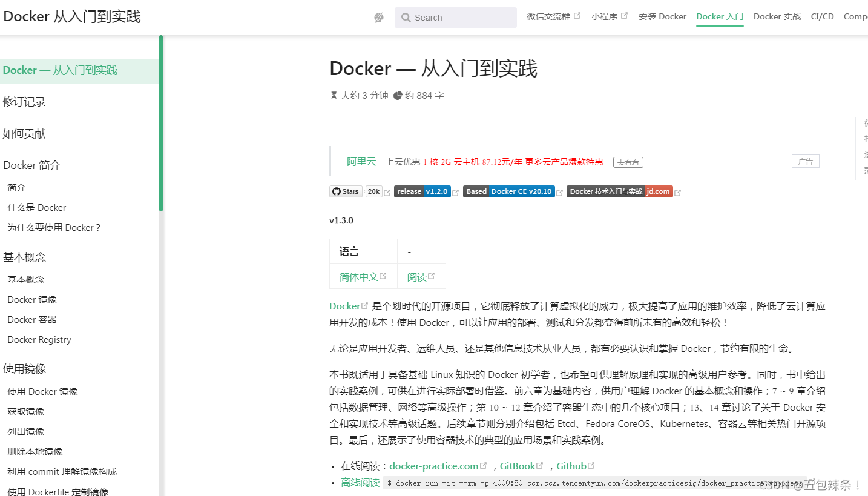The width and height of the screenshot is (868, 496).
Task: Open the 阅读 link in table
Action: click(x=421, y=277)
